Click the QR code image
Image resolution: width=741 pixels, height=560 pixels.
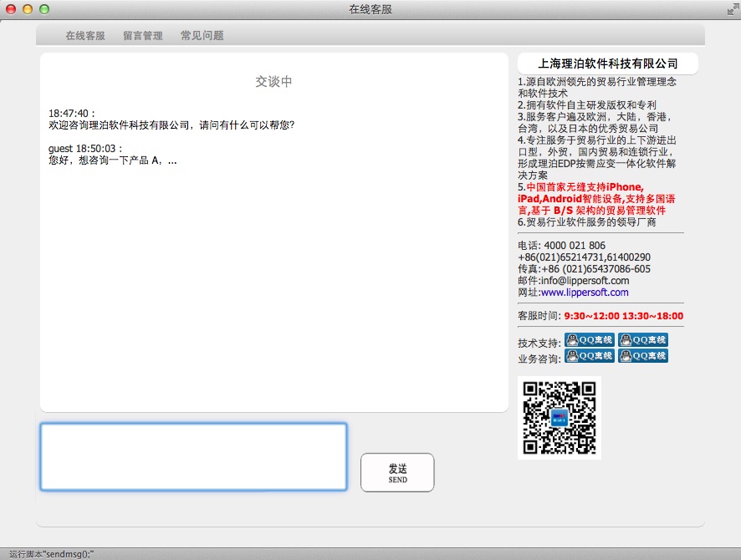[559, 418]
